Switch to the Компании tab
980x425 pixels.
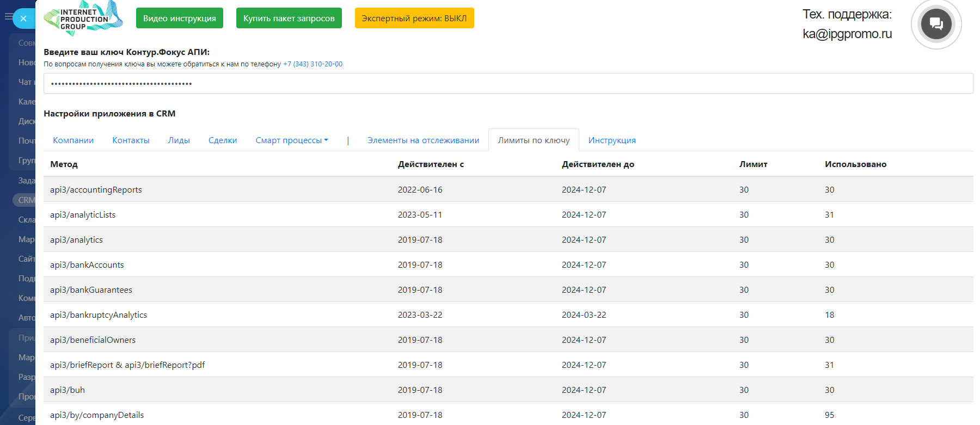(x=73, y=140)
